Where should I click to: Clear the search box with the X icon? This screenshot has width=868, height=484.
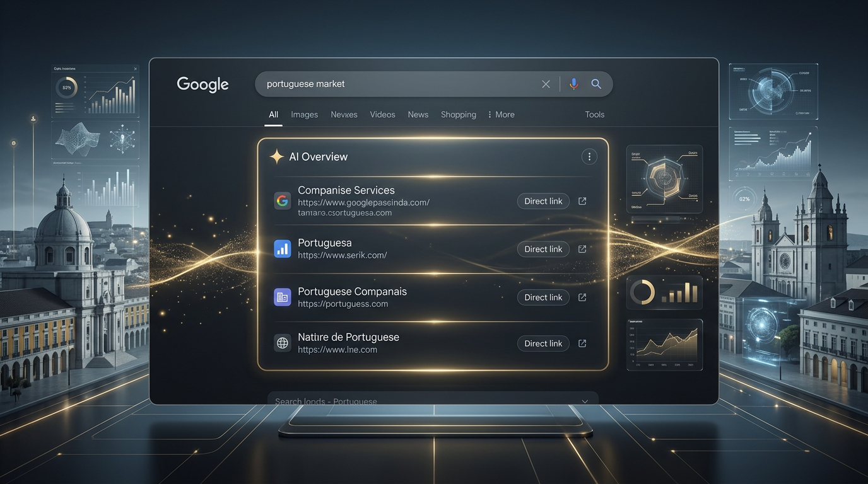[546, 84]
